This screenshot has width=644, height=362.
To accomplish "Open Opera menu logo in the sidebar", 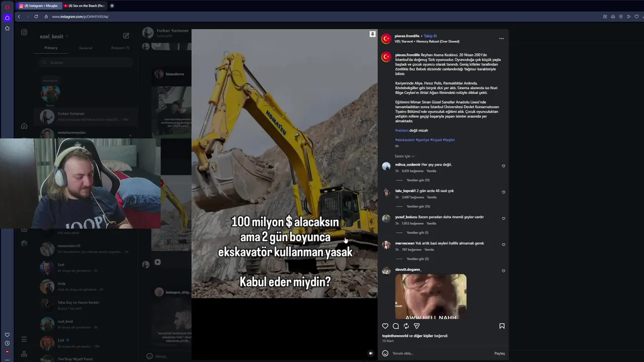I will (7, 7).
